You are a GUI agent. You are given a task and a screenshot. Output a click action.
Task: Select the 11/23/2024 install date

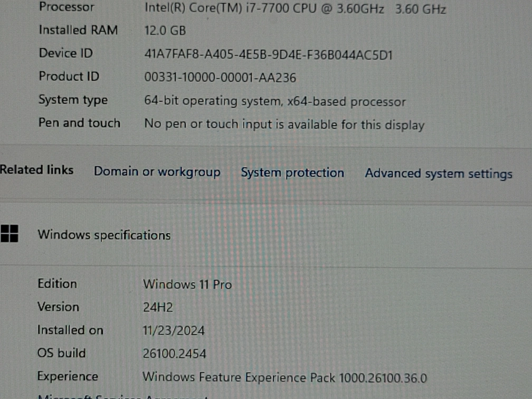174,330
